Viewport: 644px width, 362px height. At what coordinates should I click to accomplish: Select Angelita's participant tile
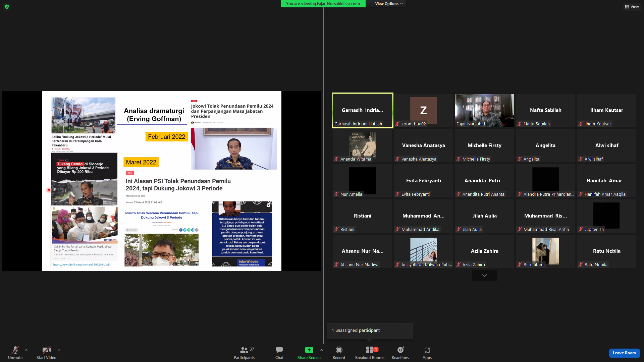(x=545, y=145)
